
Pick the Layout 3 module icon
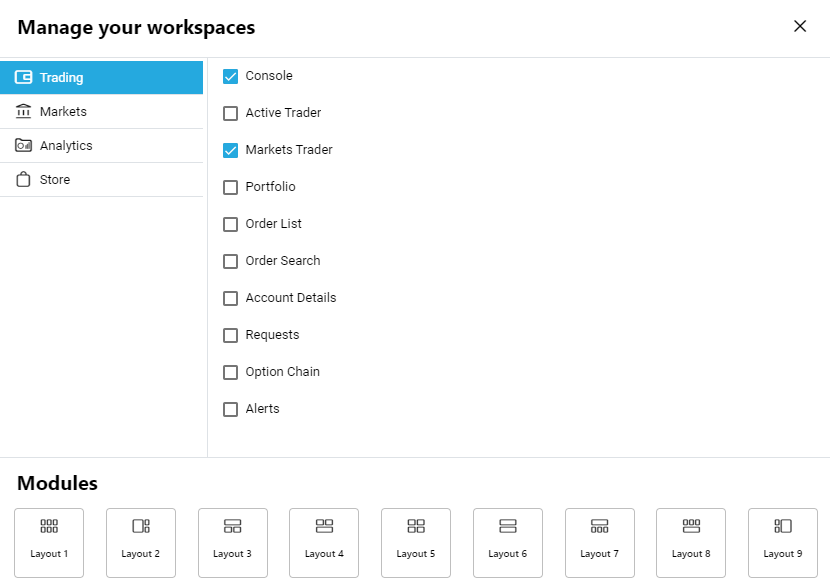pyautogui.click(x=233, y=542)
